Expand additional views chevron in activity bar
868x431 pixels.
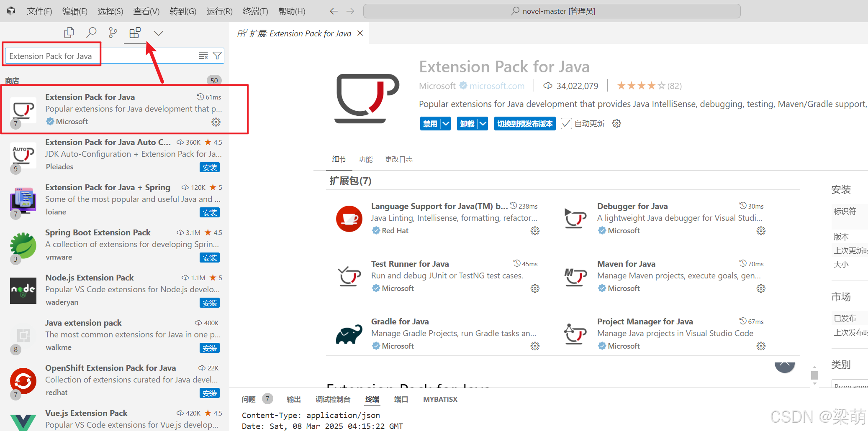158,33
